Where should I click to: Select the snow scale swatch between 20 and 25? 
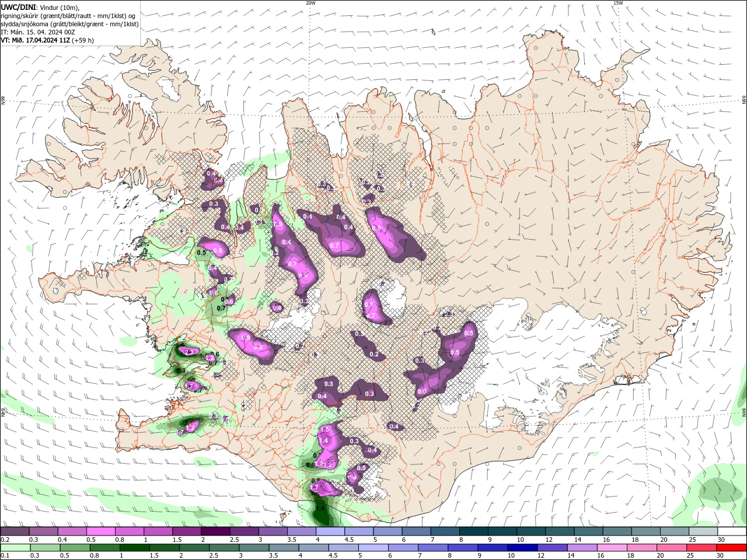[x=675, y=531]
